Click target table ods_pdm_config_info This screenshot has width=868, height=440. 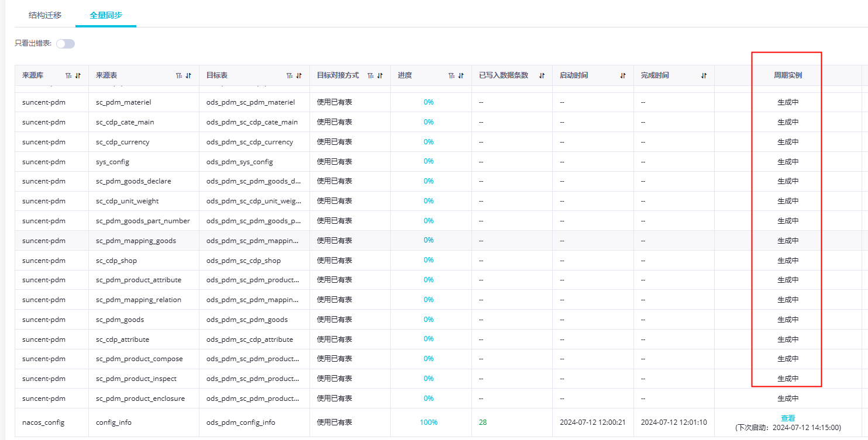click(241, 422)
